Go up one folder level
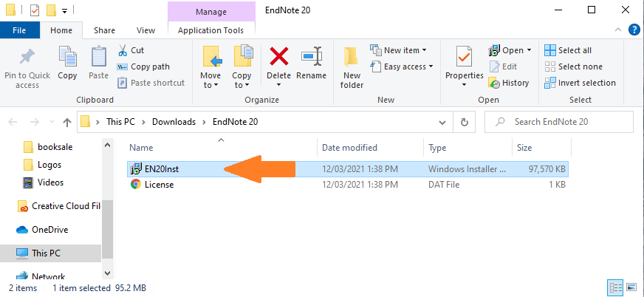The image size is (644, 297). pos(66,122)
